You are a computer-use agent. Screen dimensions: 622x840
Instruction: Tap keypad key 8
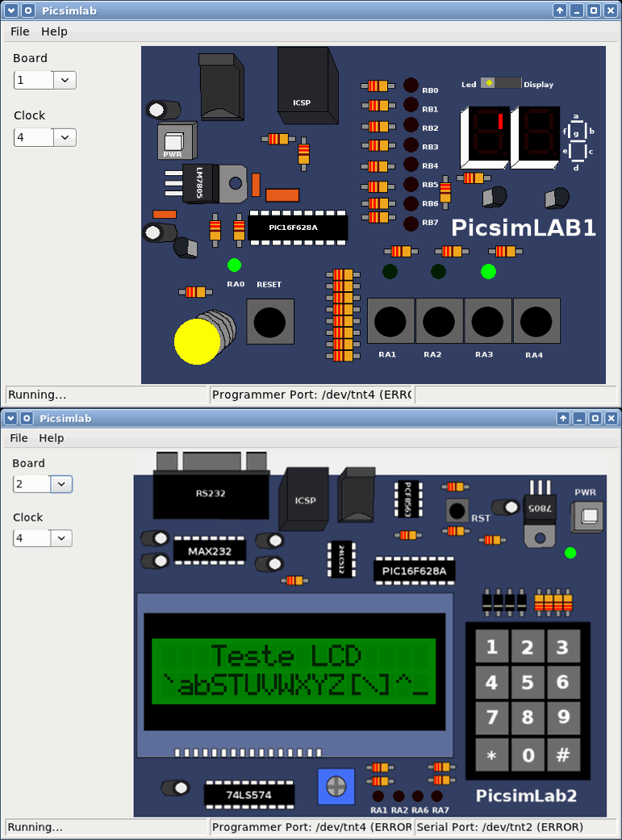[527, 718]
